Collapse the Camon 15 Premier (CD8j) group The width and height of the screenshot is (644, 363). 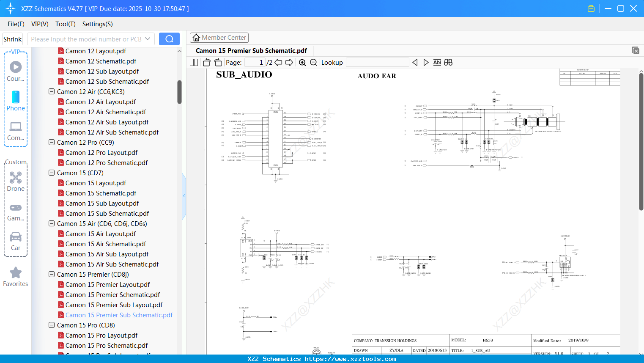click(x=51, y=274)
